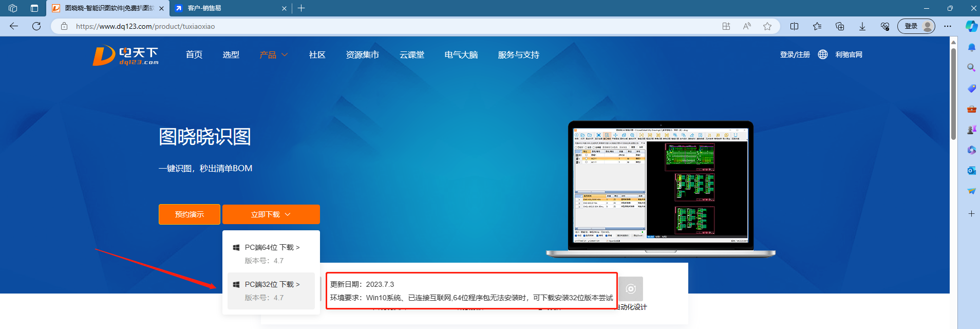This screenshot has height=329, width=980.
Task: Open split screen view icon
Action: [794, 26]
